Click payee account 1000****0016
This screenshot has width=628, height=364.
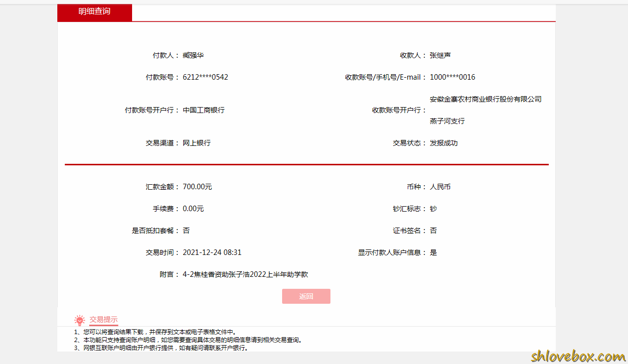(x=453, y=77)
